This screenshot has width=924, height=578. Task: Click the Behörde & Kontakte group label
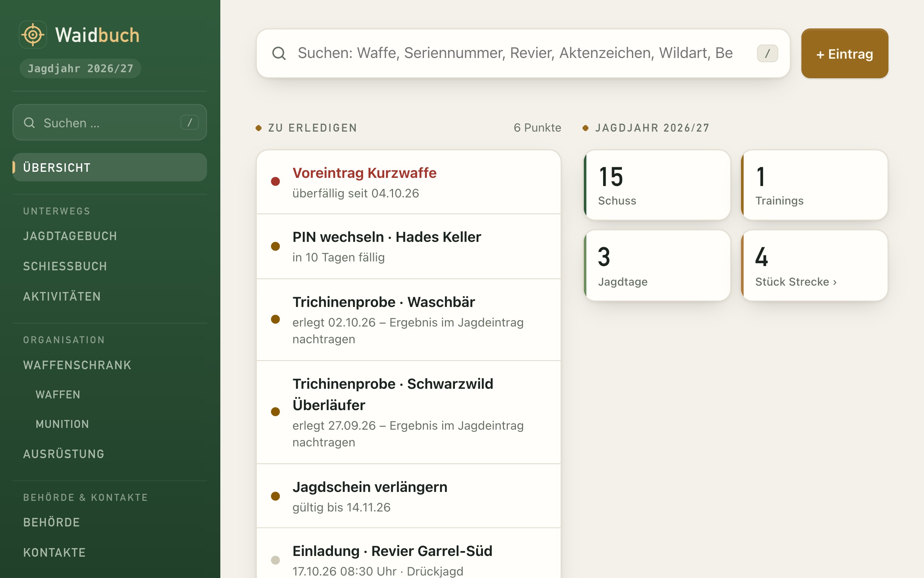[x=86, y=497]
